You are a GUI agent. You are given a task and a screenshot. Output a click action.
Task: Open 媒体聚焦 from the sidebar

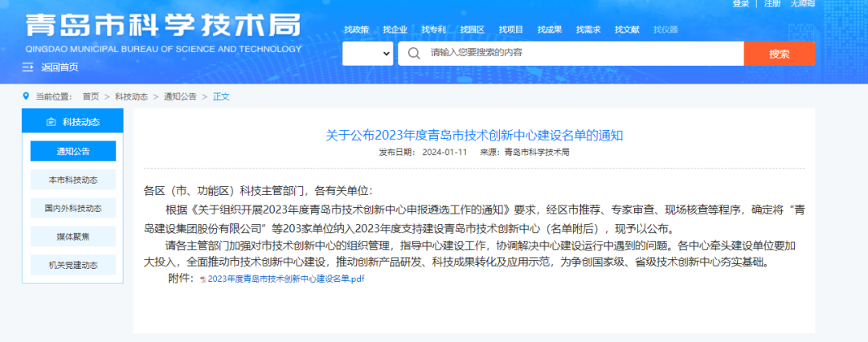click(73, 236)
